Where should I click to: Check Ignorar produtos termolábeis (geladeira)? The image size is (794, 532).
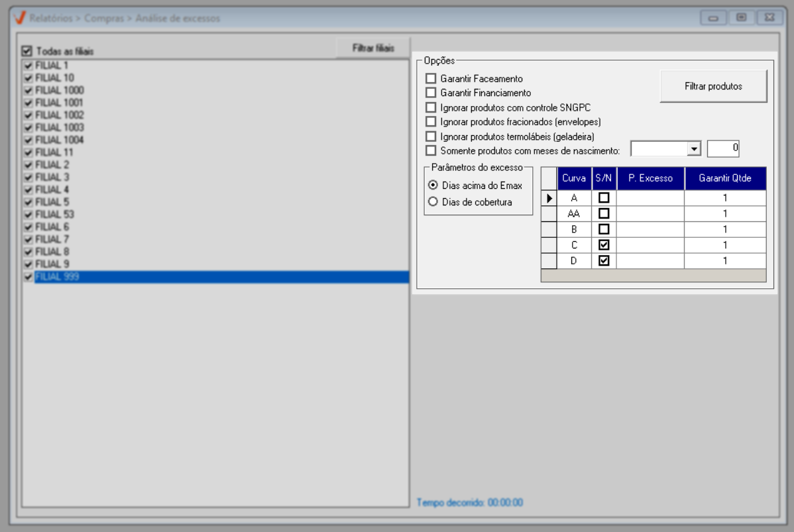431,136
